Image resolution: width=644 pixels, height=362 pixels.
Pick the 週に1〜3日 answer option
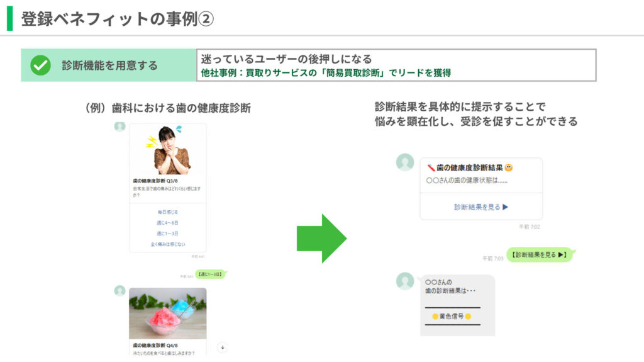pyautogui.click(x=168, y=234)
